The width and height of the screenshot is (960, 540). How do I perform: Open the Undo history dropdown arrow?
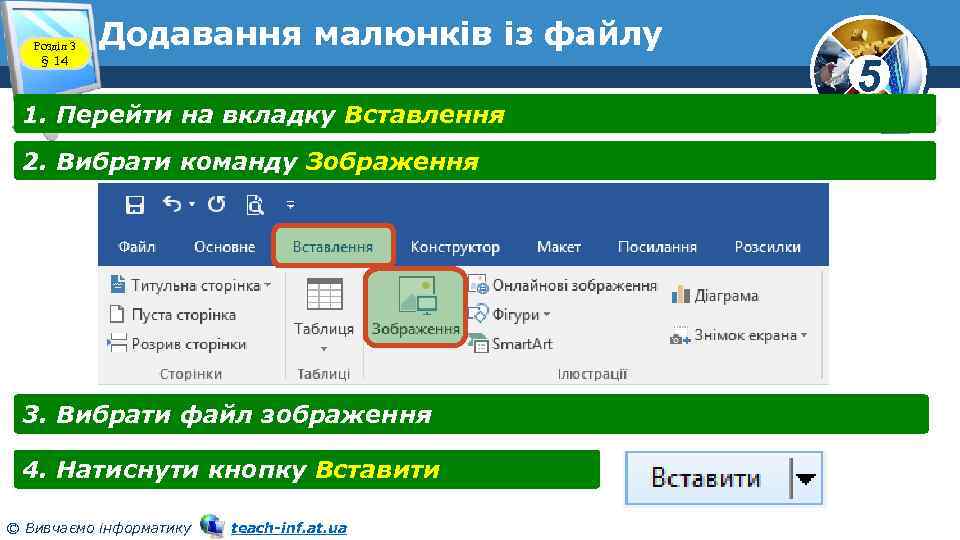tap(192, 204)
